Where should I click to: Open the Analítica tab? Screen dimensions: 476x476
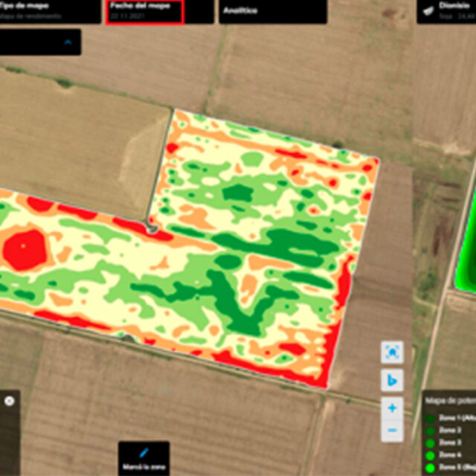pos(272,11)
